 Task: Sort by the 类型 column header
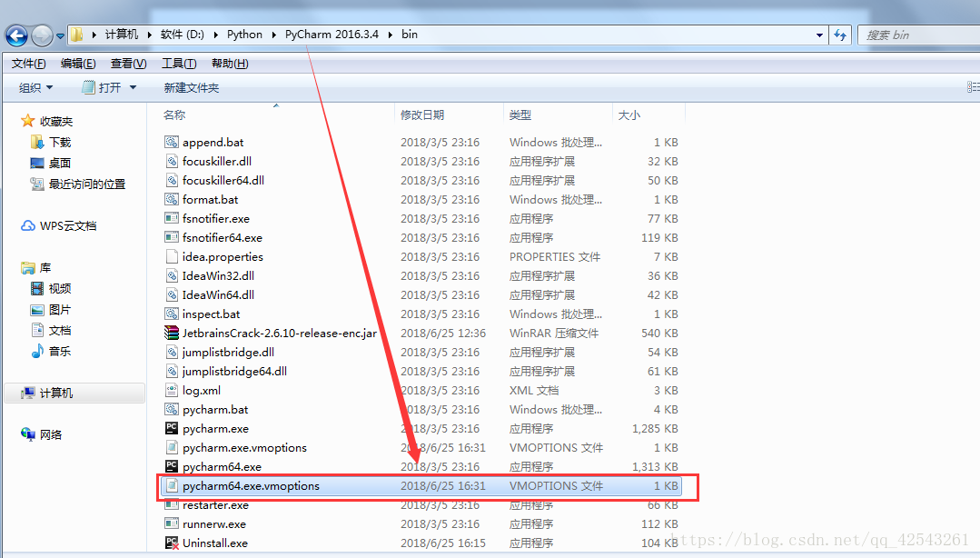[x=520, y=115]
